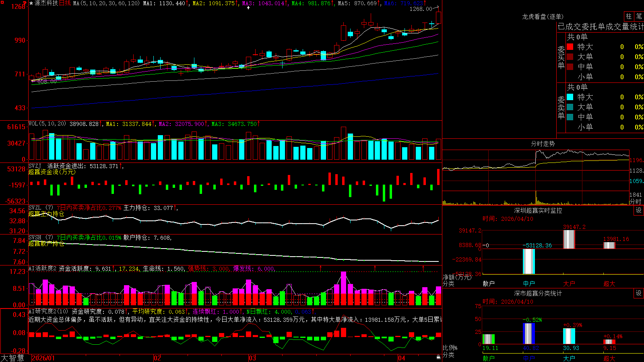Open the VOL(5,10,20) indicator label

[x=47, y=124]
